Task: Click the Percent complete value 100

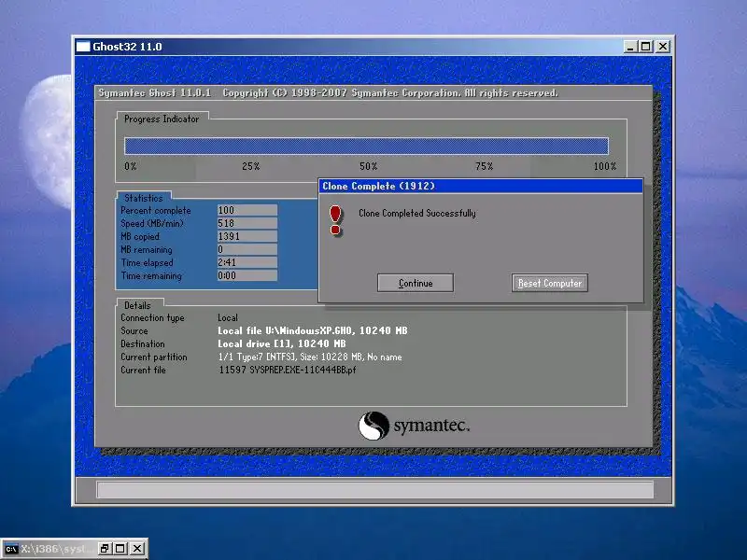Action: pyautogui.click(x=247, y=210)
